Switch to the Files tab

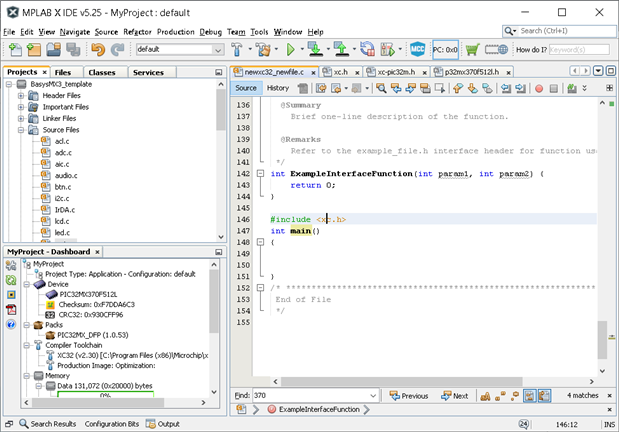63,73
